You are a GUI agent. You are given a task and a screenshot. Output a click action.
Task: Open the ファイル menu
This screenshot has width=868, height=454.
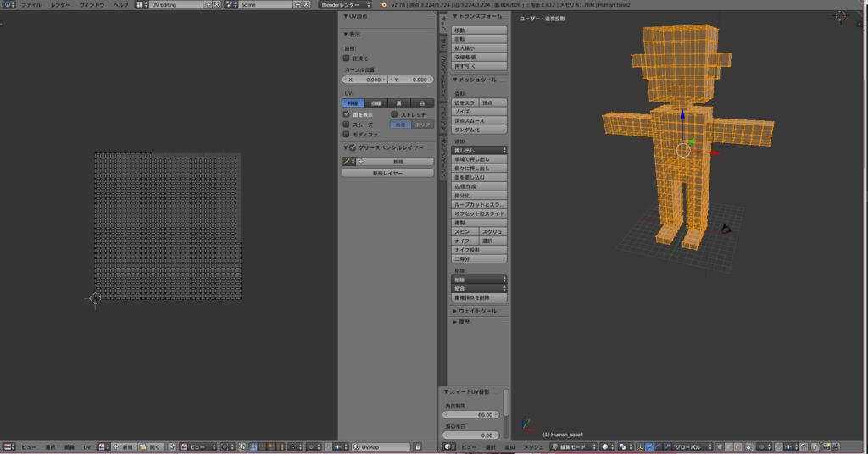pyautogui.click(x=31, y=4)
